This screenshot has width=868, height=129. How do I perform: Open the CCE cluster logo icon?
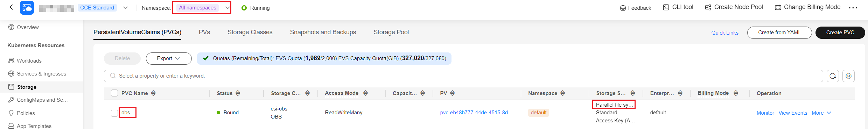pyautogui.click(x=27, y=8)
